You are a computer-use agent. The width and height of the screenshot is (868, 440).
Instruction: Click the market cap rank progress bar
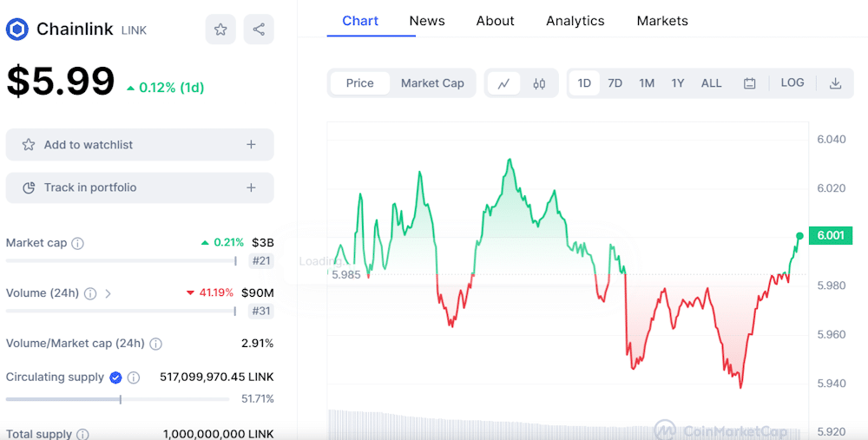coord(122,260)
